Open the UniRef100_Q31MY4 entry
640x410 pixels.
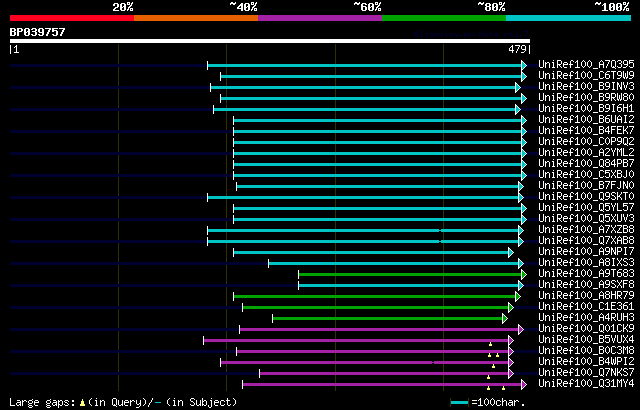[x=586, y=384]
